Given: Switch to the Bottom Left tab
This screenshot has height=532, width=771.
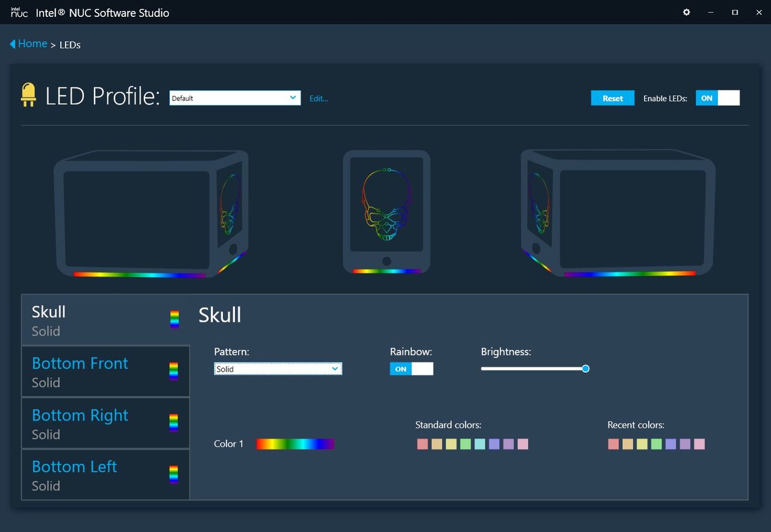Looking at the screenshot, I should tap(105, 475).
